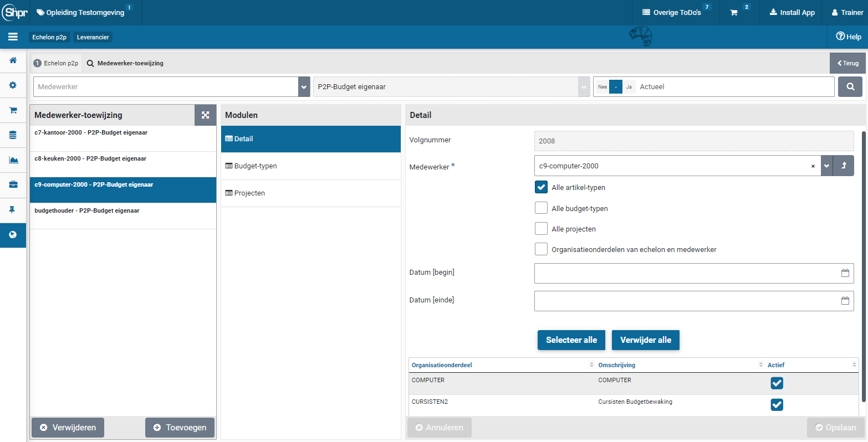Click the shopping cart icon in top bar

point(734,13)
